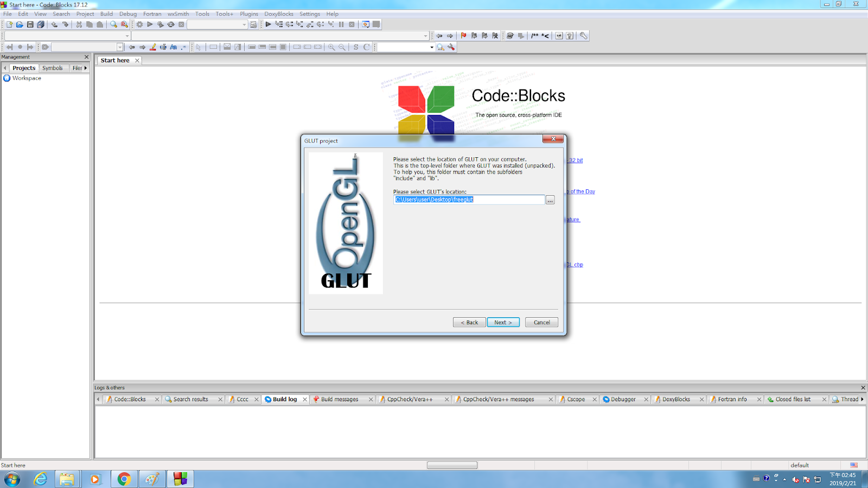The height and width of the screenshot is (488, 868).
Task: Open File Explorer from taskbar
Action: click(x=67, y=479)
